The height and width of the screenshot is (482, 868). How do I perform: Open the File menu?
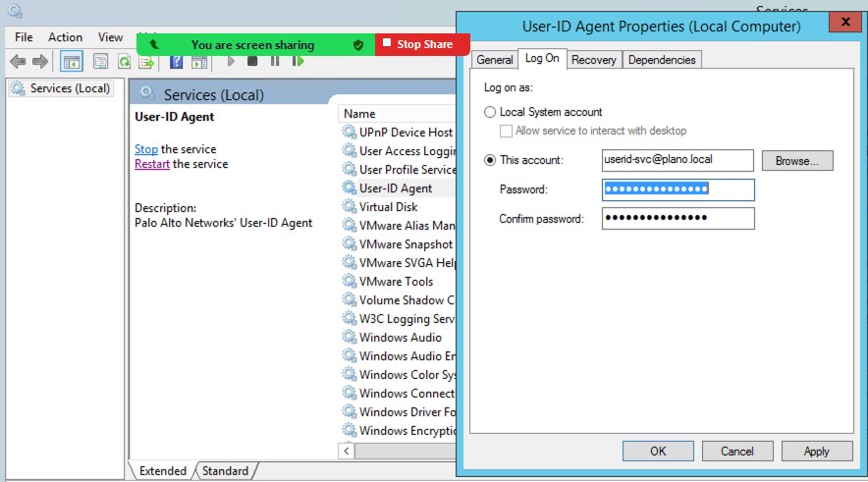point(24,37)
